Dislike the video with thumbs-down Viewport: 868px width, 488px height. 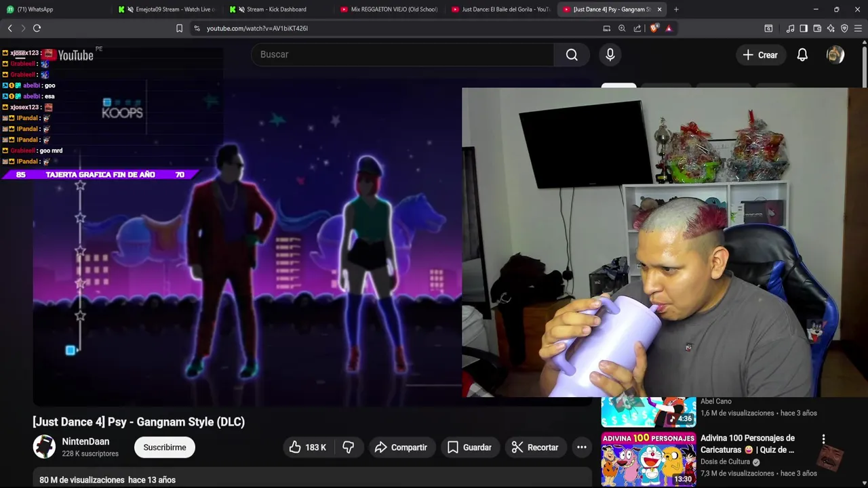[x=348, y=447]
